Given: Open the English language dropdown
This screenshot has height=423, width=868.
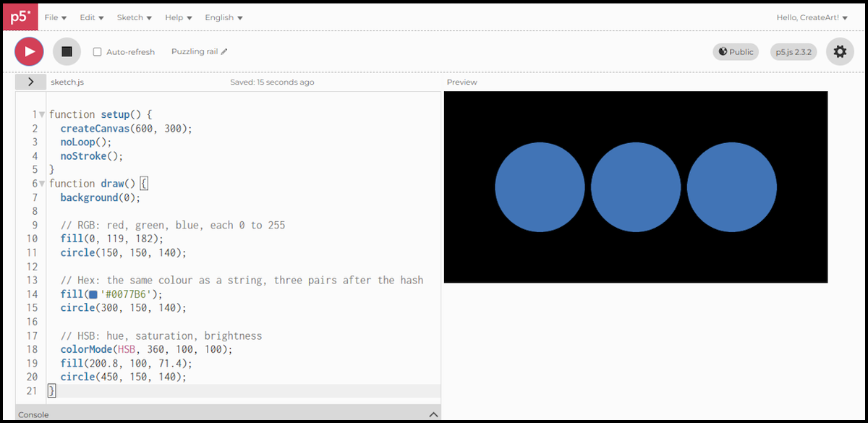Looking at the screenshot, I should pos(224,17).
